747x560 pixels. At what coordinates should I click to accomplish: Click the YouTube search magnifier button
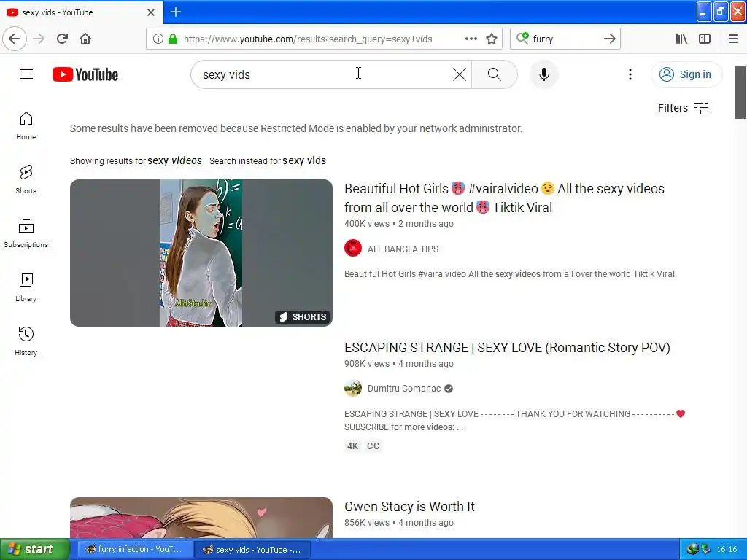pos(494,74)
